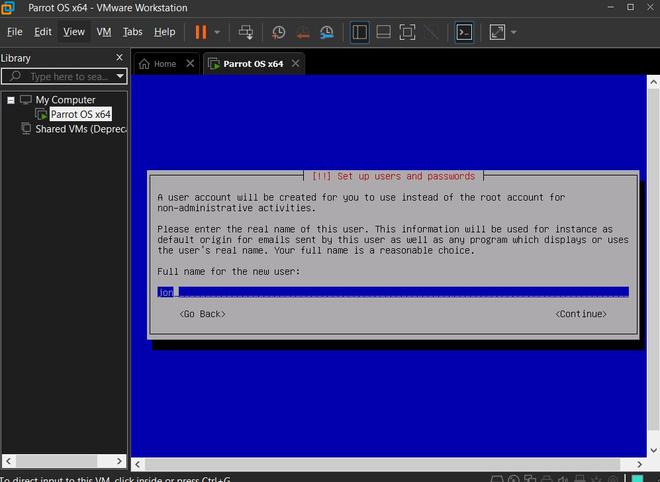Image resolution: width=660 pixels, height=482 pixels.
Task: Click the Home tab house icon
Action: [144, 64]
